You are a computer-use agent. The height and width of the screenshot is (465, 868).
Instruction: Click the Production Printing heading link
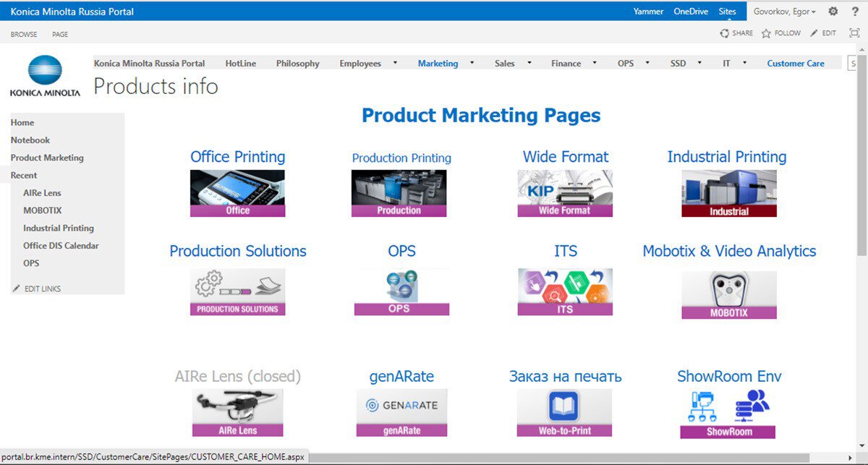(401, 158)
